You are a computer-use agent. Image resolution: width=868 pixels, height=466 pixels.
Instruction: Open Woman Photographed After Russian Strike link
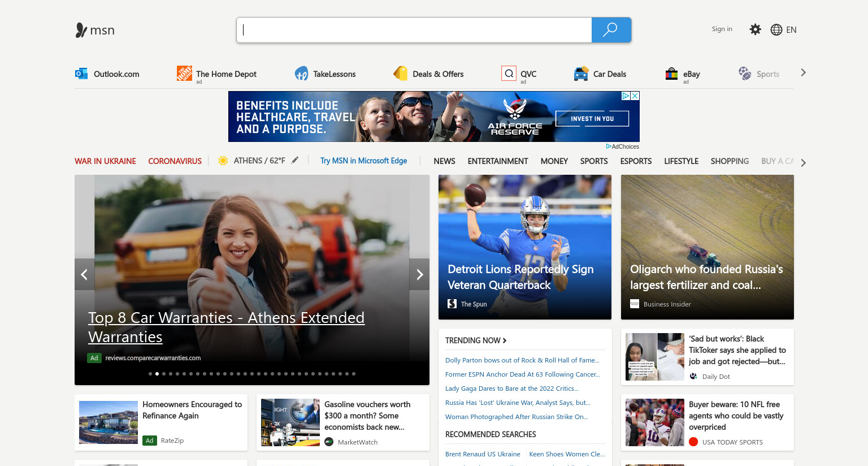[x=517, y=417]
